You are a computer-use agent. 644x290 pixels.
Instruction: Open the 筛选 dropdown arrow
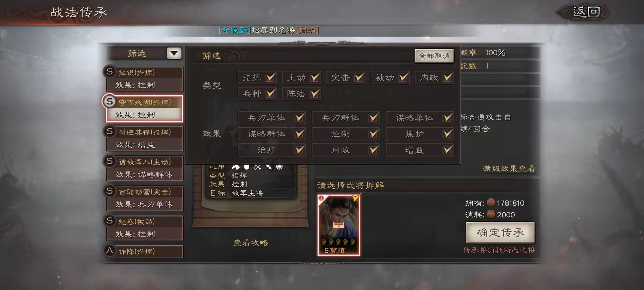174,53
